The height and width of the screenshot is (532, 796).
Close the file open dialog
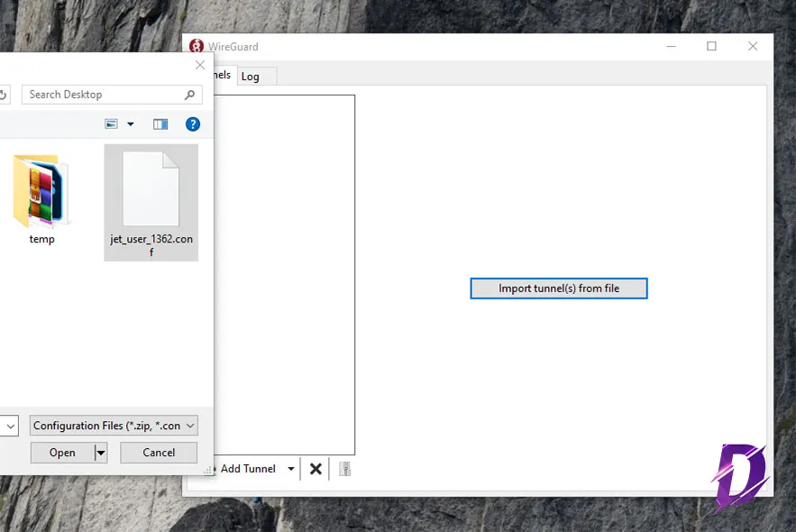click(200, 65)
